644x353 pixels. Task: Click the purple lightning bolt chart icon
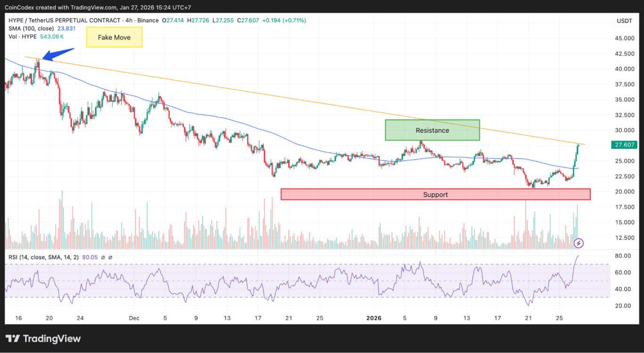(x=578, y=243)
